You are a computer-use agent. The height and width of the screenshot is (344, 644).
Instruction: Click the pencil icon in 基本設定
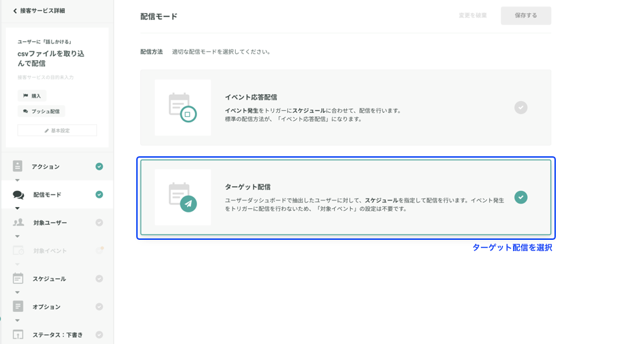(x=46, y=130)
